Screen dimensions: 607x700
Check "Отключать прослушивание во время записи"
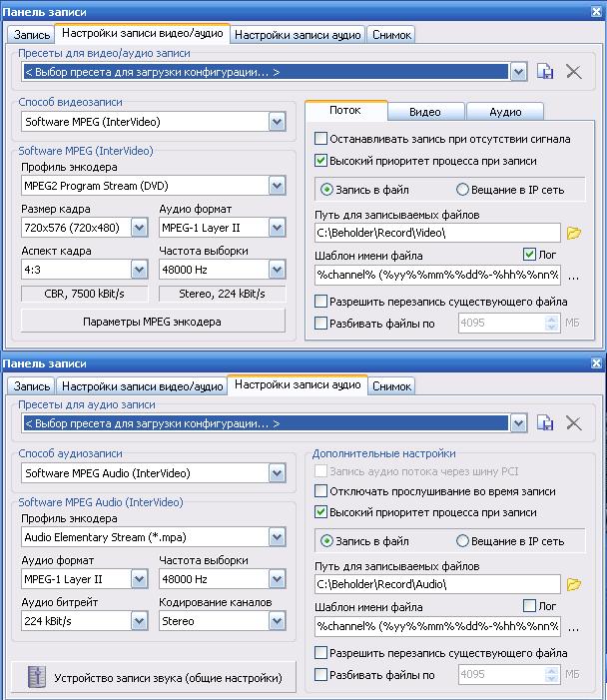click(321, 491)
